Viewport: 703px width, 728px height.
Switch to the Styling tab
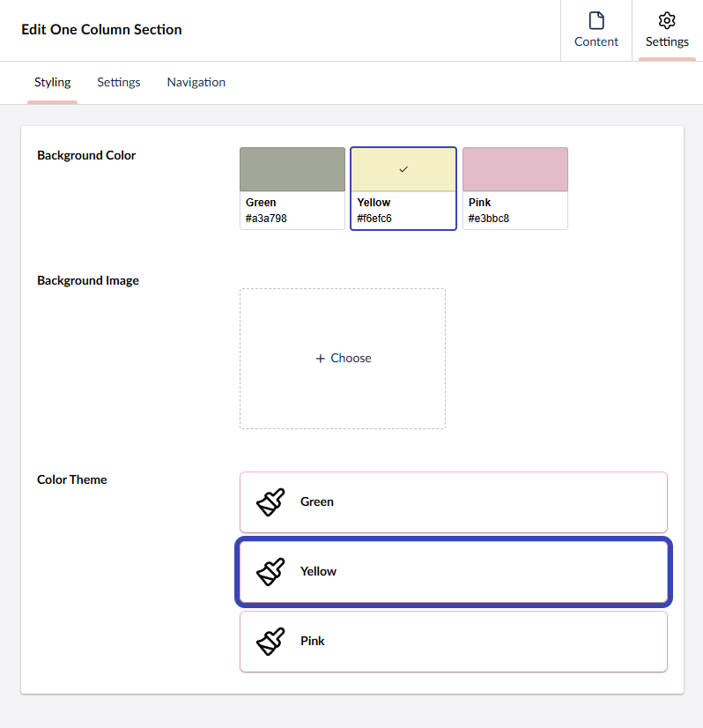[x=53, y=82]
